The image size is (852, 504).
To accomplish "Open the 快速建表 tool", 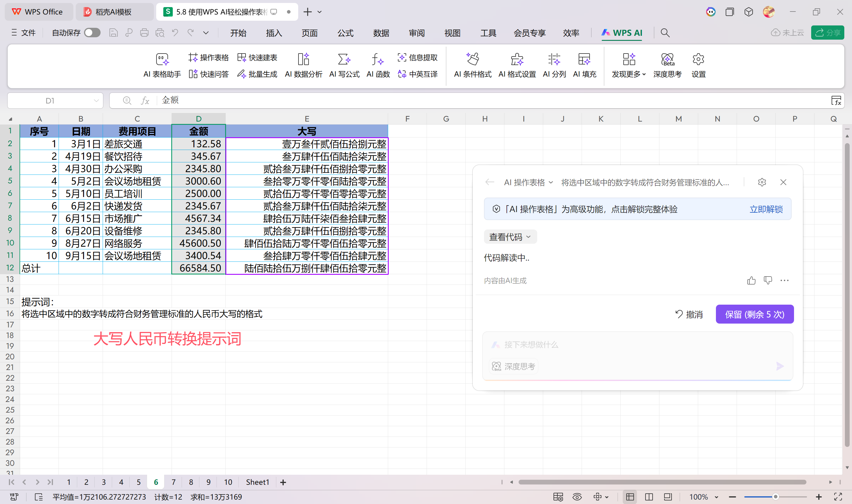I will 257,57.
